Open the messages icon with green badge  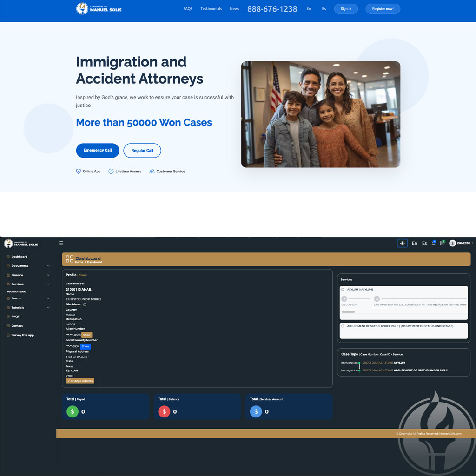[442, 243]
